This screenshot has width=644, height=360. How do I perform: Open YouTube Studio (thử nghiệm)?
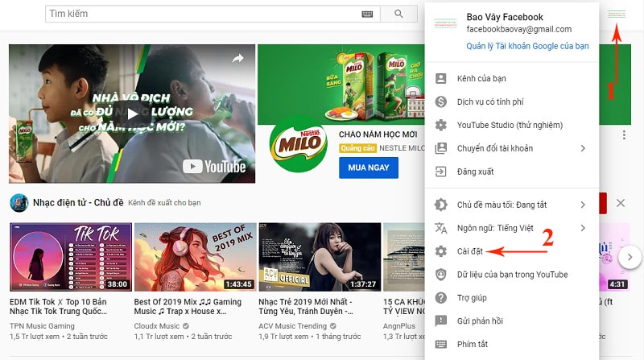click(512, 125)
